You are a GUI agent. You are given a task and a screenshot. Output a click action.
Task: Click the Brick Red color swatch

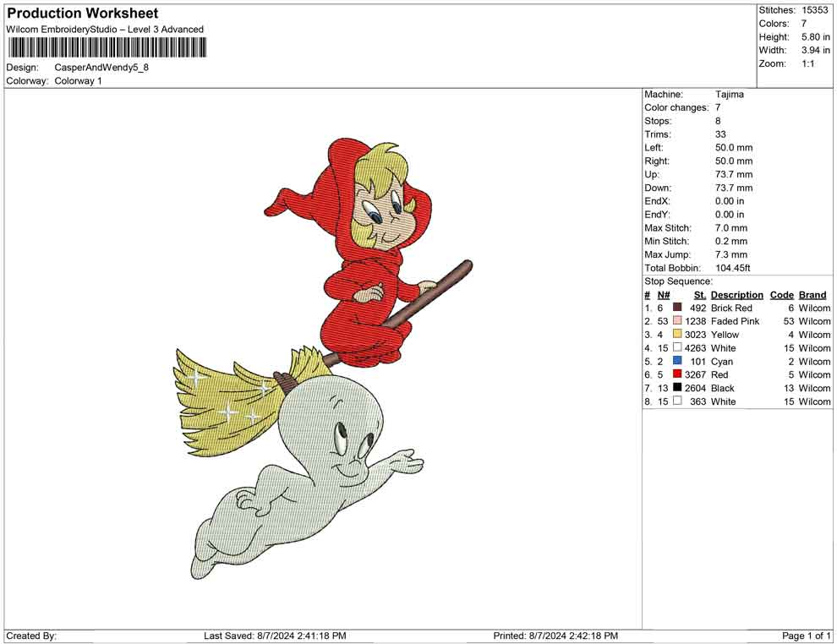[x=676, y=308]
